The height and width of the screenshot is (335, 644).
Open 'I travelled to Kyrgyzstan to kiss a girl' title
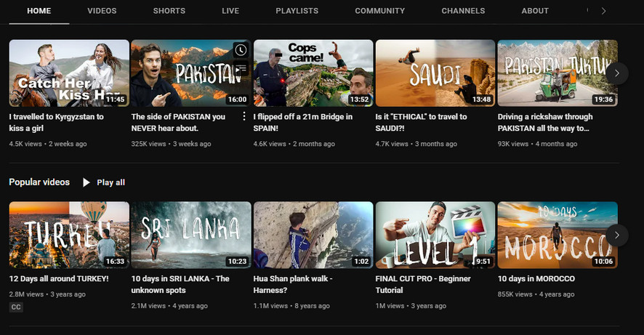(56, 122)
